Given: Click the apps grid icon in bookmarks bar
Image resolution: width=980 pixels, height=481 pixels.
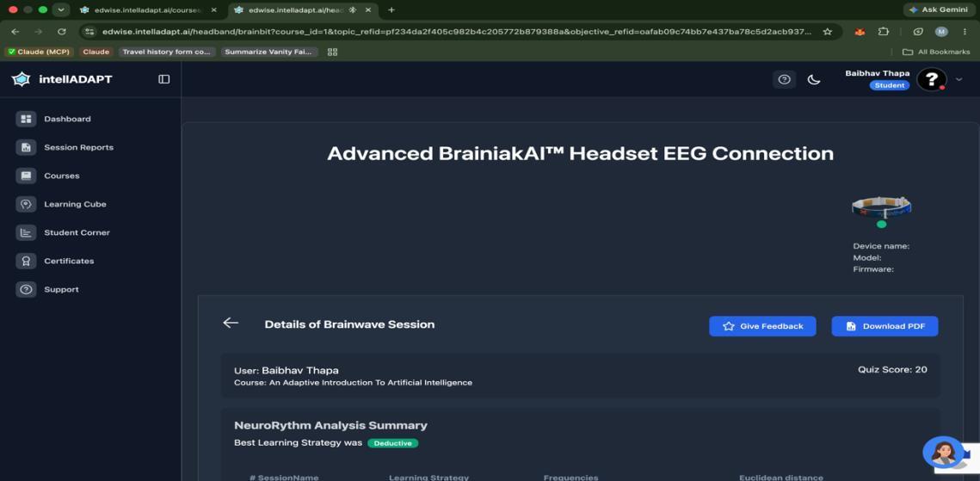Looking at the screenshot, I should click(x=332, y=52).
